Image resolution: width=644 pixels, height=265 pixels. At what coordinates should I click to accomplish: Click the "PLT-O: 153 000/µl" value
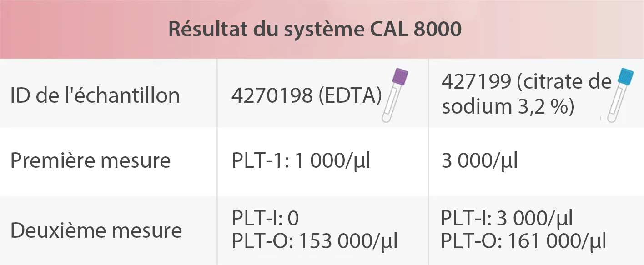click(315, 241)
